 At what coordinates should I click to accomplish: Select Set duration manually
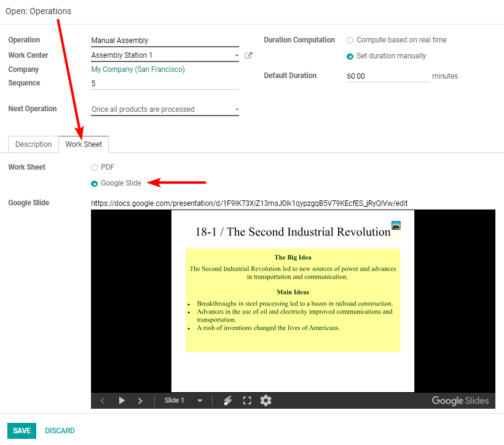tap(350, 55)
